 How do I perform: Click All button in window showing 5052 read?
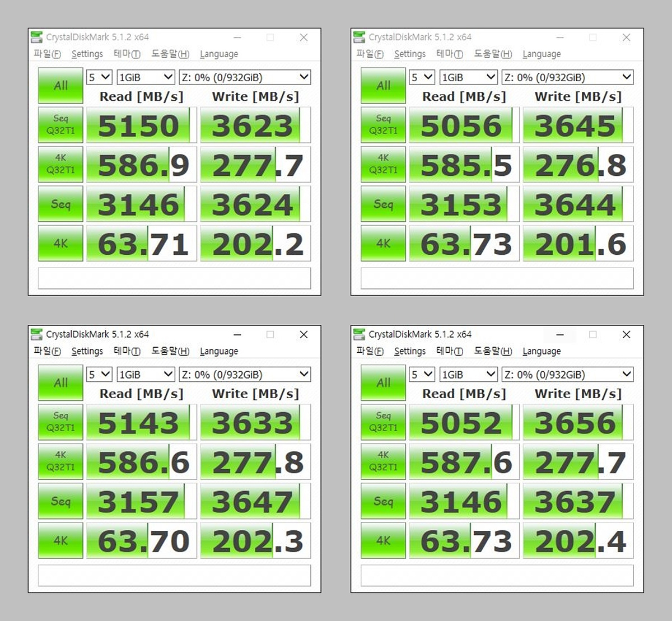point(383,383)
